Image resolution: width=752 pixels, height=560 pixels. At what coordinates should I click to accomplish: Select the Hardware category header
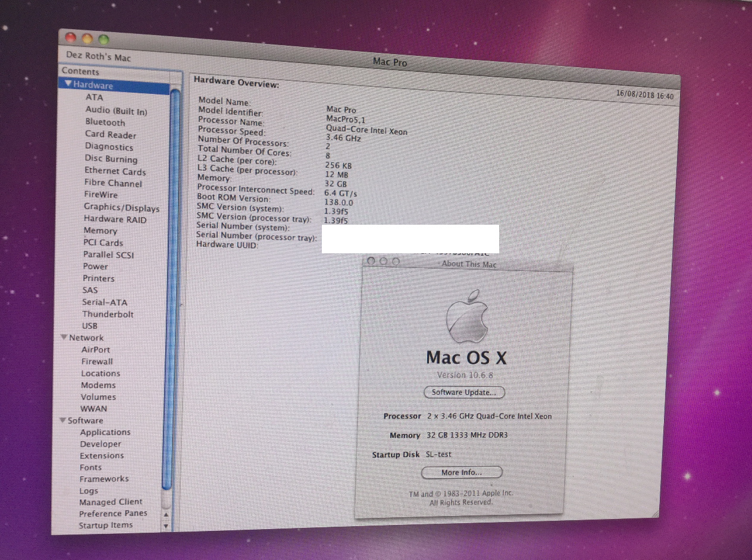point(93,85)
